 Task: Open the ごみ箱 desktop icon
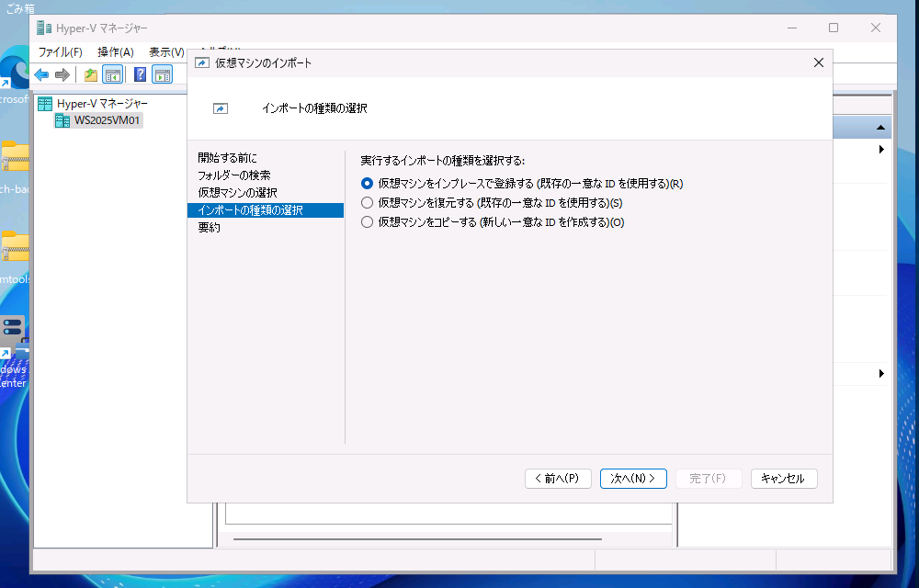[20, 7]
